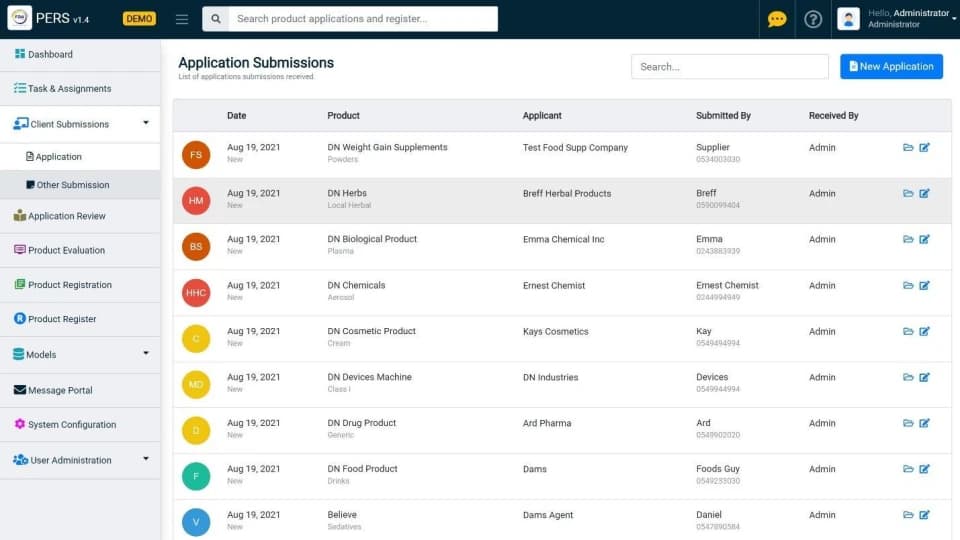Screen dimensions: 960x540
Task: Open folder icon for DN Herbs row
Action: click(x=908, y=193)
